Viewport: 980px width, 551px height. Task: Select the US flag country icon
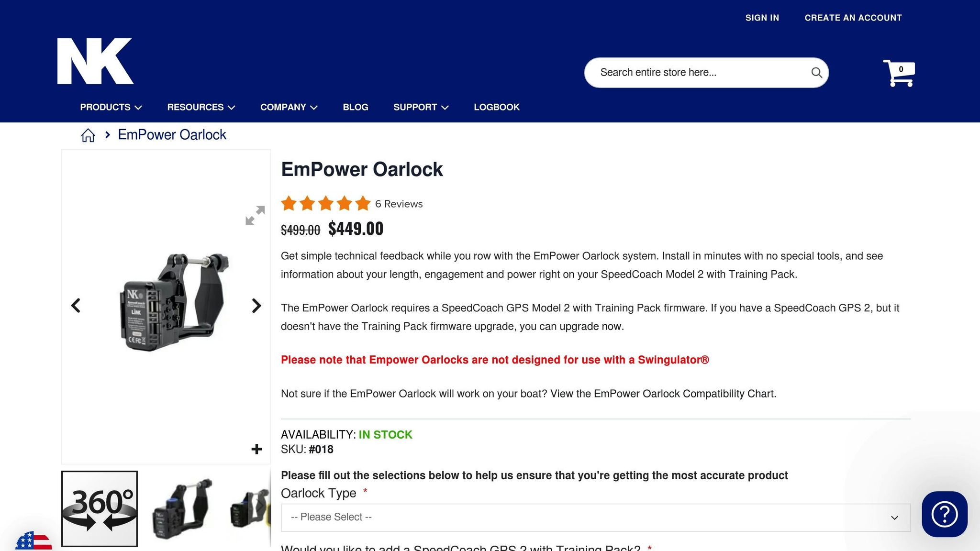[x=33, y=541]
